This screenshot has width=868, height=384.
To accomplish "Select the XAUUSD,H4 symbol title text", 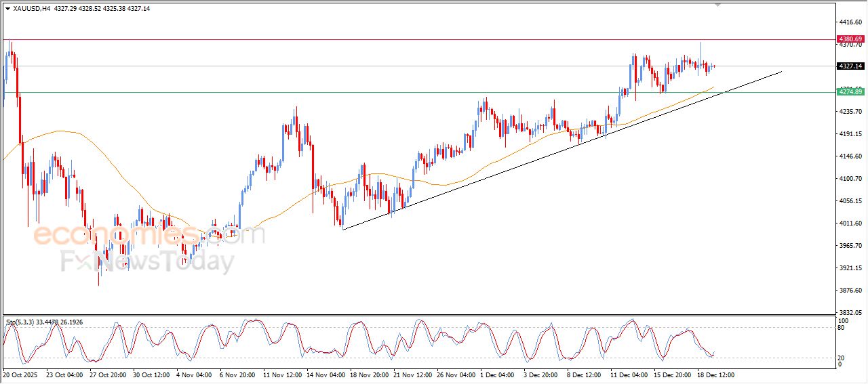I will [33, 7].
